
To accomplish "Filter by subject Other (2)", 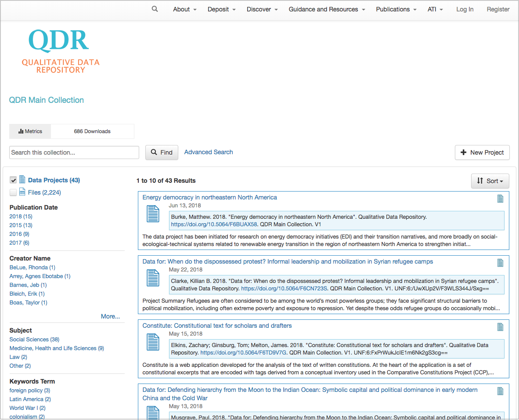I will 20,366.
